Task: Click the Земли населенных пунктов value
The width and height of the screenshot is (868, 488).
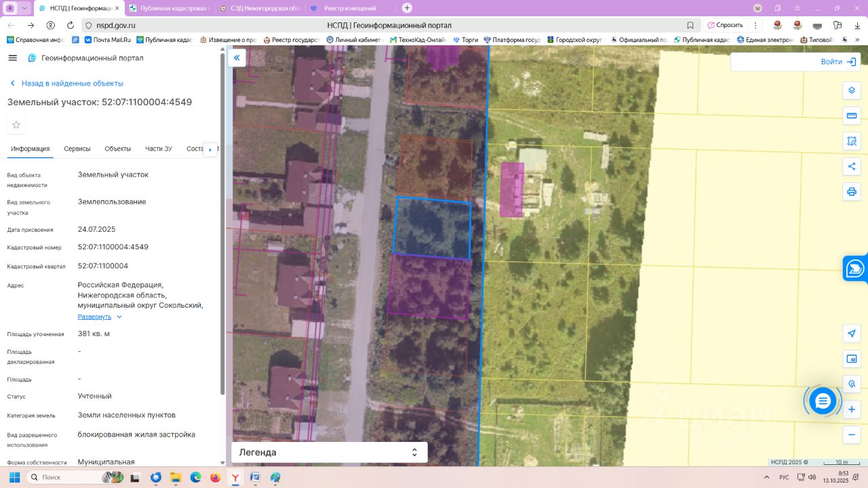Action: (127, 415)
